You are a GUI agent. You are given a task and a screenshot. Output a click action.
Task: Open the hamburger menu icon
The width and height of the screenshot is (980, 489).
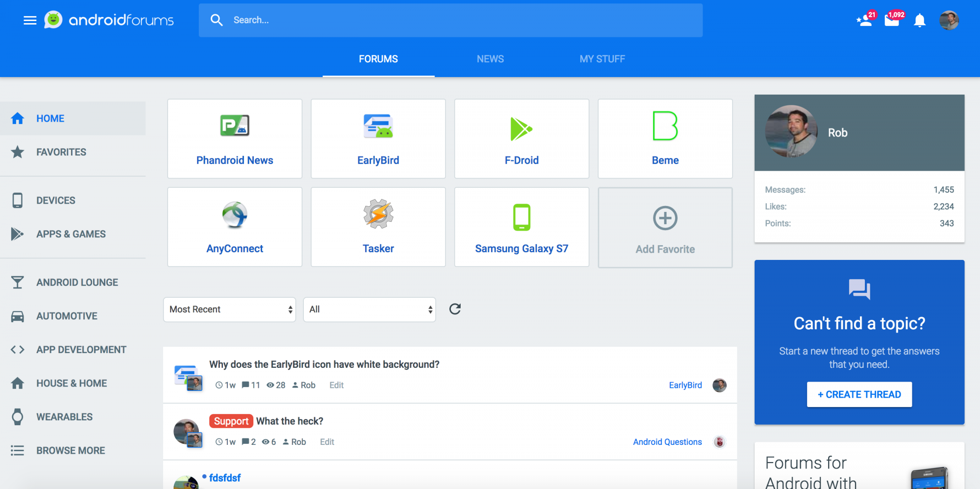click(x=30, y=20)
